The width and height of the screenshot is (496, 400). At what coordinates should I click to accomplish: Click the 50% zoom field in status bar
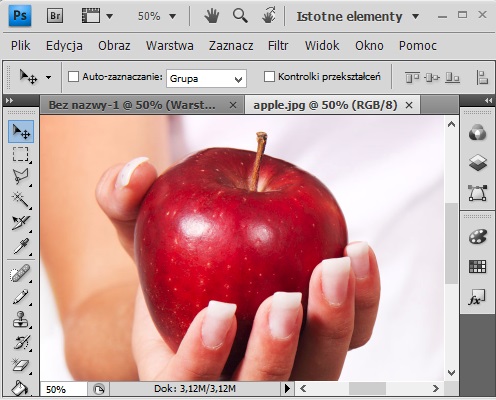63,389
